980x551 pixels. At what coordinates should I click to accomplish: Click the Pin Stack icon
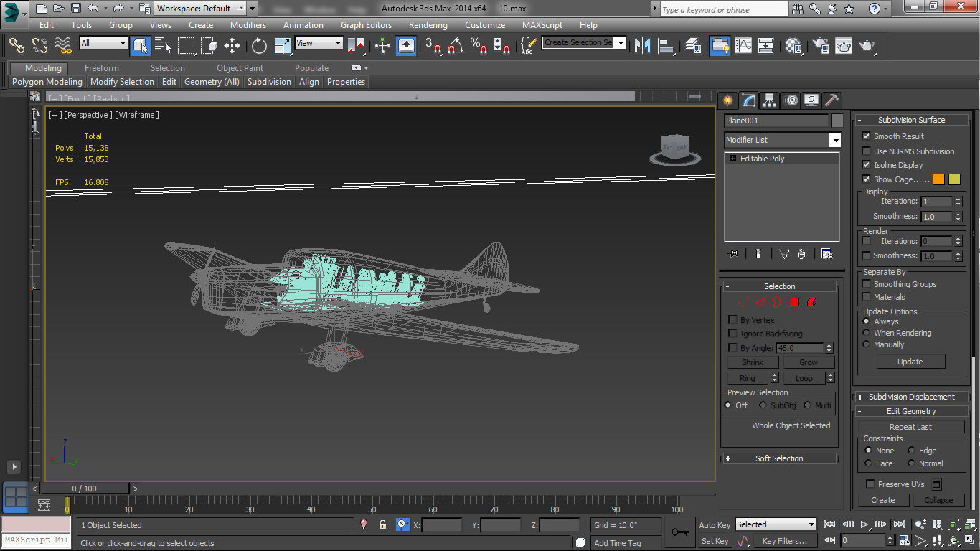pyautogui.click(x=732, y=254)
